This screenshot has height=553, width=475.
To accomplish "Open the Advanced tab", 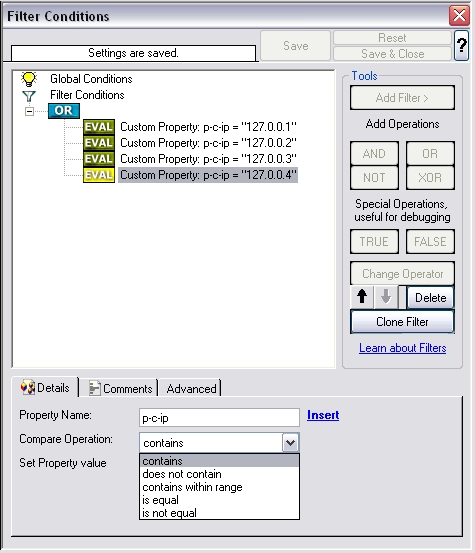I will (x=191, y=389).
